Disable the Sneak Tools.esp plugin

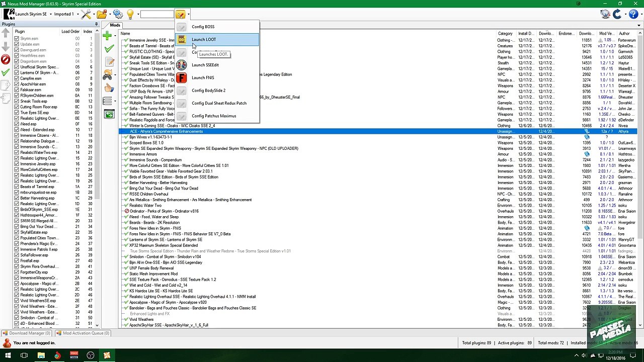pos(17,101)
